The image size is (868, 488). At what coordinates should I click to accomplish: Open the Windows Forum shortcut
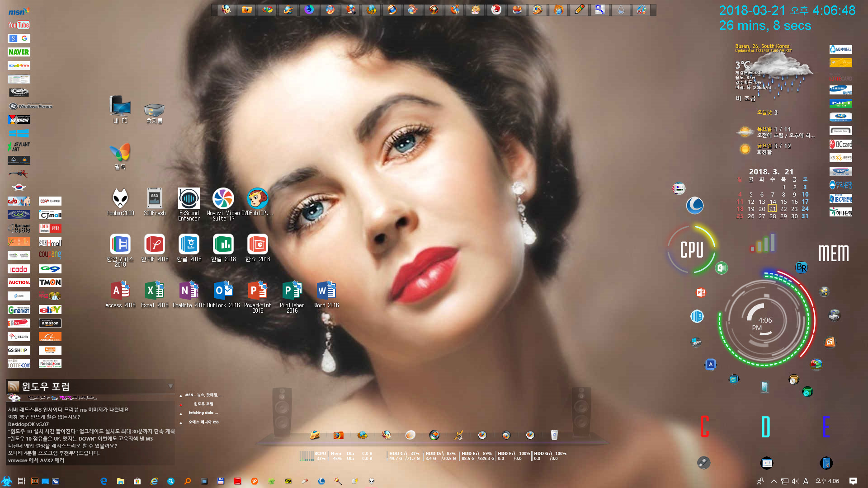point(30,106)
